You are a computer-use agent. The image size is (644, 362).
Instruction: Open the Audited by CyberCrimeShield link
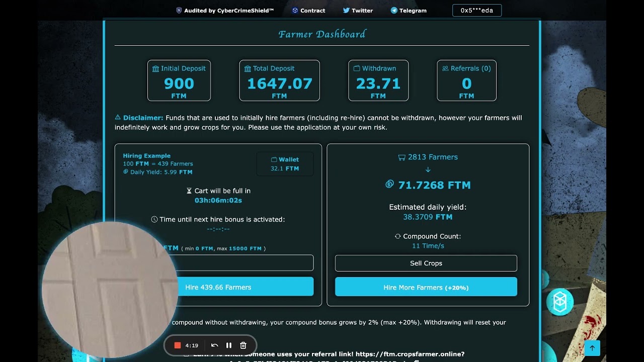pos(225,10)
